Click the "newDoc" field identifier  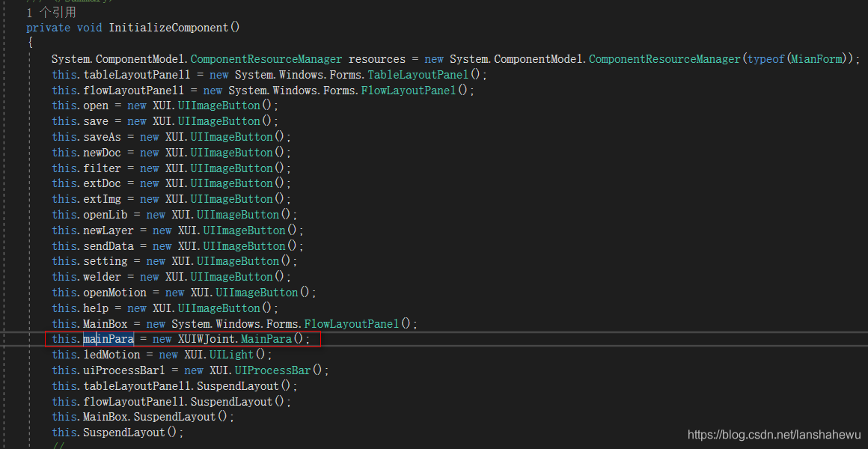tap(103, 152)
